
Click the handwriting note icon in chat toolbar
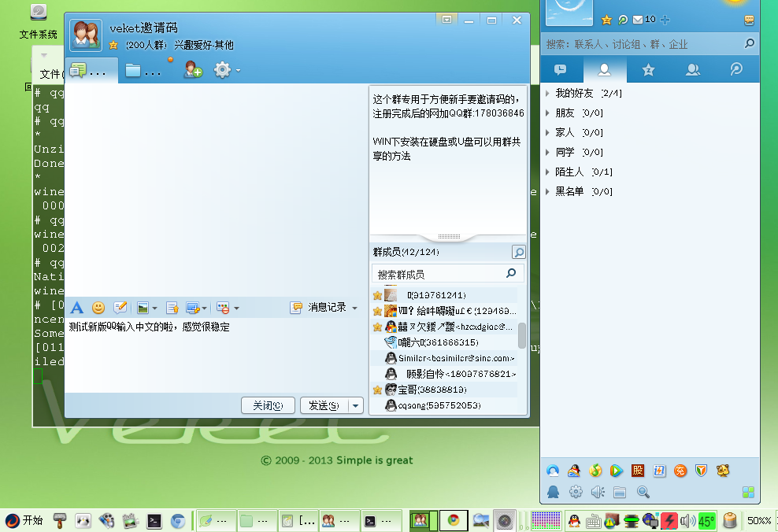(x=120, y=308)
